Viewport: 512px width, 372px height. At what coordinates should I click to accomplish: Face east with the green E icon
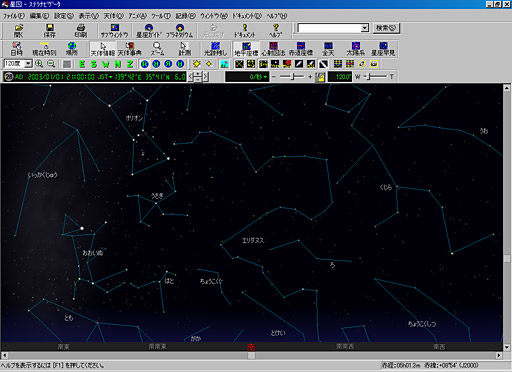[82, 64]
